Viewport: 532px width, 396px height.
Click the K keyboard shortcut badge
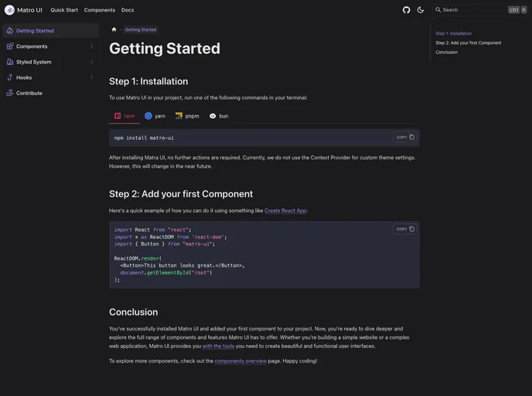[523, 10]
